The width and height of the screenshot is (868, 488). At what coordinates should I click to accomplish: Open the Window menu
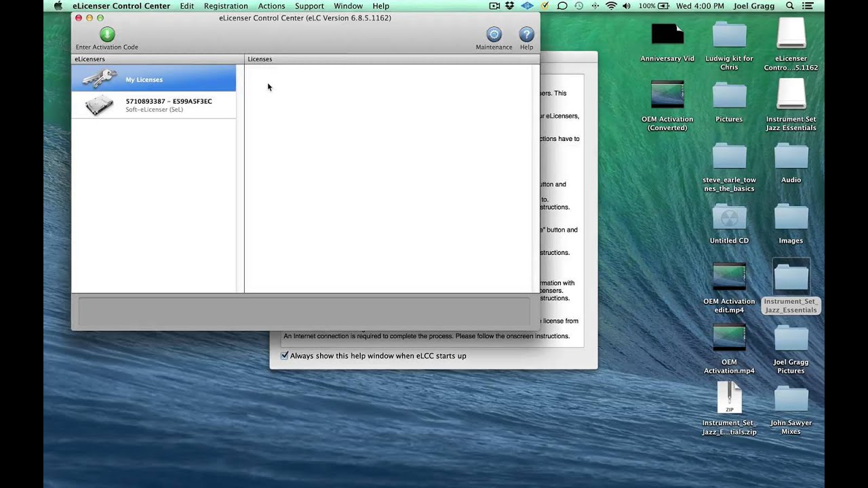(x=348, y=5)
